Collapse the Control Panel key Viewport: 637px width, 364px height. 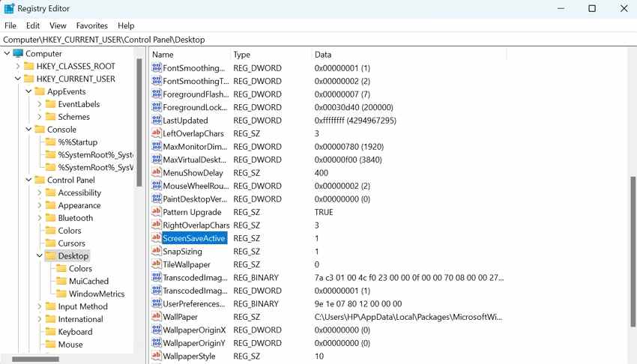(28, 180)
